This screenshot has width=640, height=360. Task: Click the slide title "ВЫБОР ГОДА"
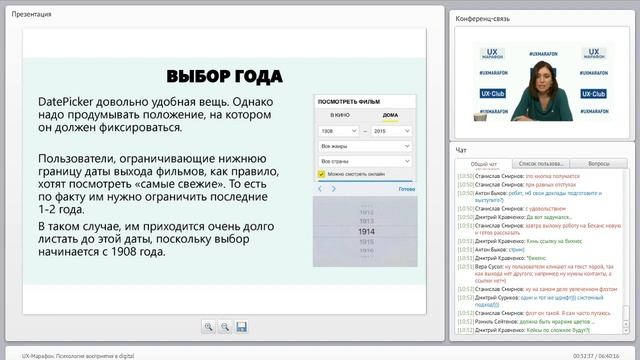point(224,76)
